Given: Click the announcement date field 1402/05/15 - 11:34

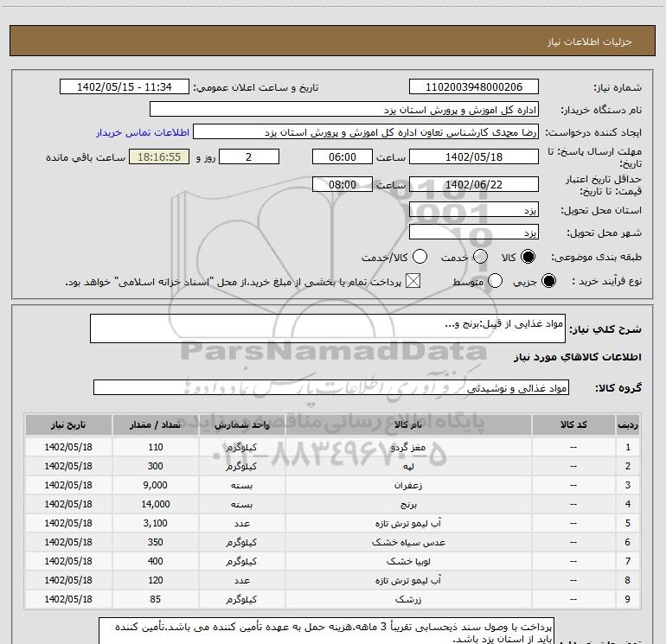Looking at the screenshot, I should (x=125, y=87).
